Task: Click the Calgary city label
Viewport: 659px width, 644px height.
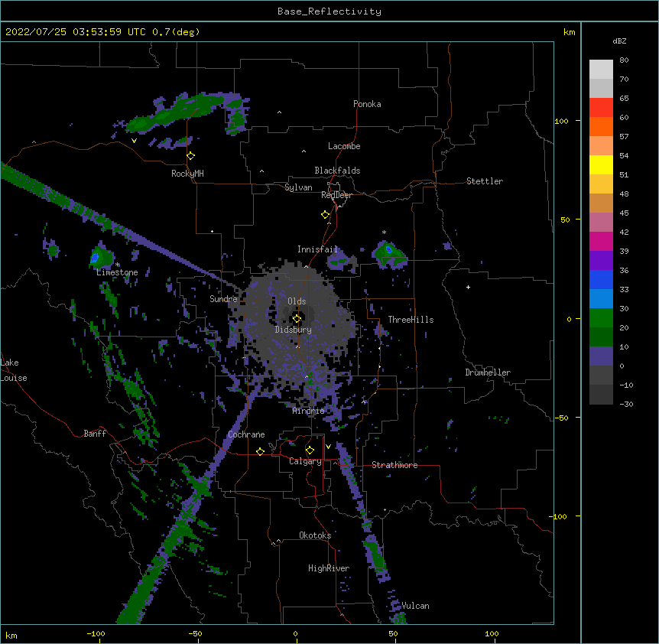Action: pyautogui.click(x=305, y=461)
